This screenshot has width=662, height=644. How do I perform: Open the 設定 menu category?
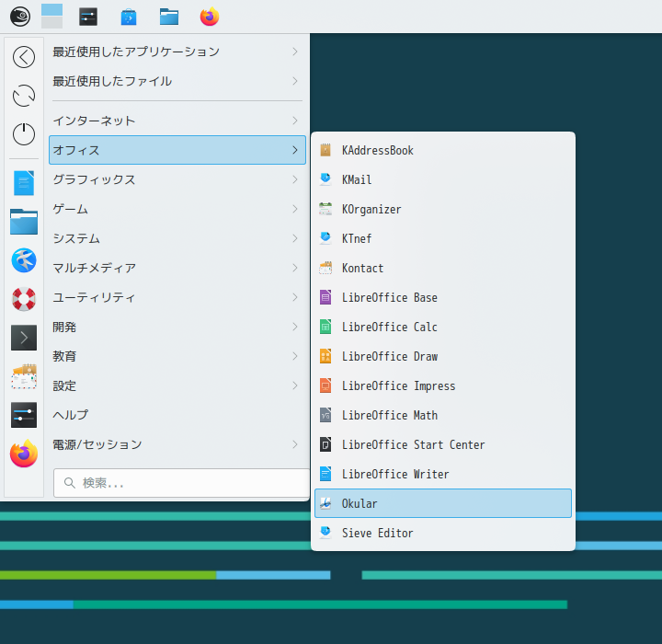[x=177, y=385]
